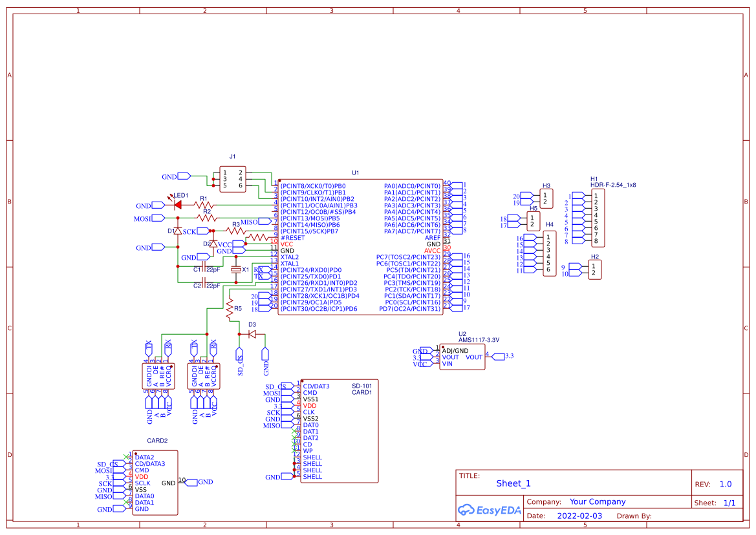
Task: Click the Sheet_1 title text
Action: pos(513,483)
